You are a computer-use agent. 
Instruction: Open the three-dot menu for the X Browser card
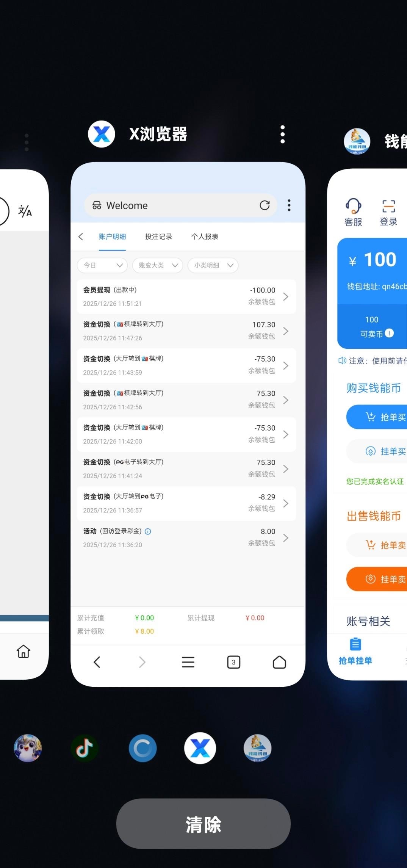tap(282, 135)
